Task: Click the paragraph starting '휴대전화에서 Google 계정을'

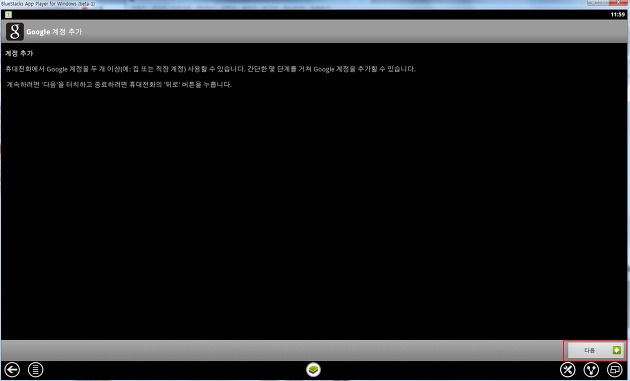Action: 210,69
